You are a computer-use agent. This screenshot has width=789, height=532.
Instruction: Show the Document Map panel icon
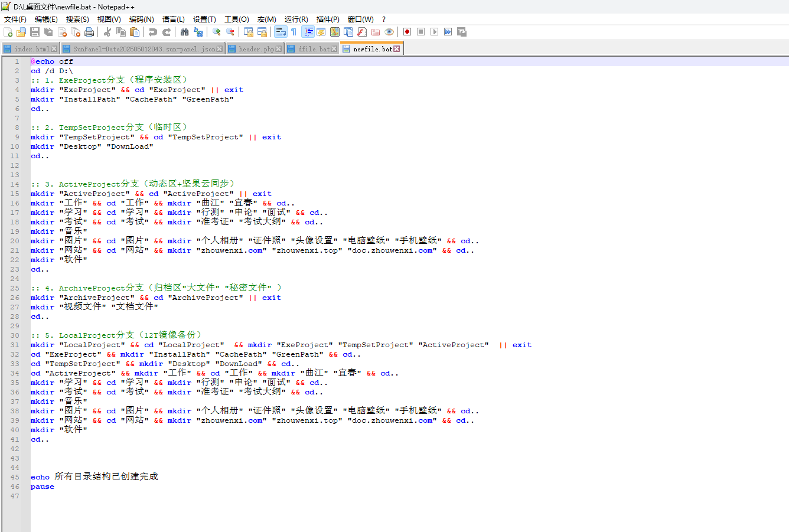tap(335, 32)
